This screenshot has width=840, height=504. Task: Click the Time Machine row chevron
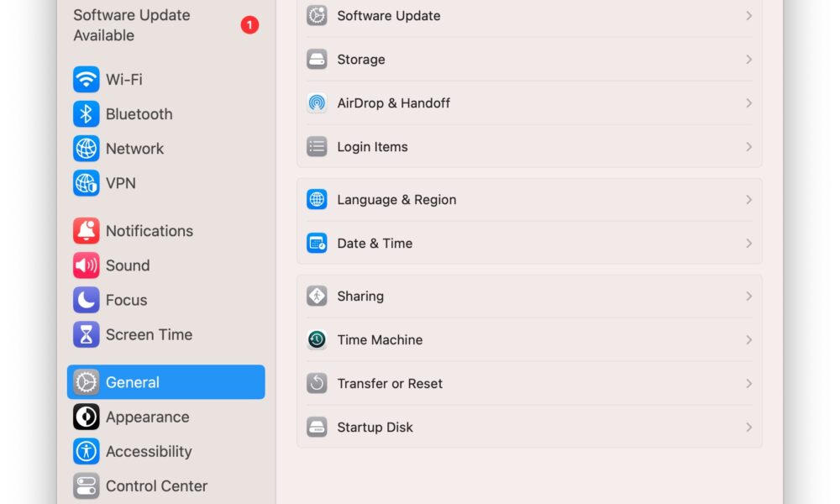749,339
